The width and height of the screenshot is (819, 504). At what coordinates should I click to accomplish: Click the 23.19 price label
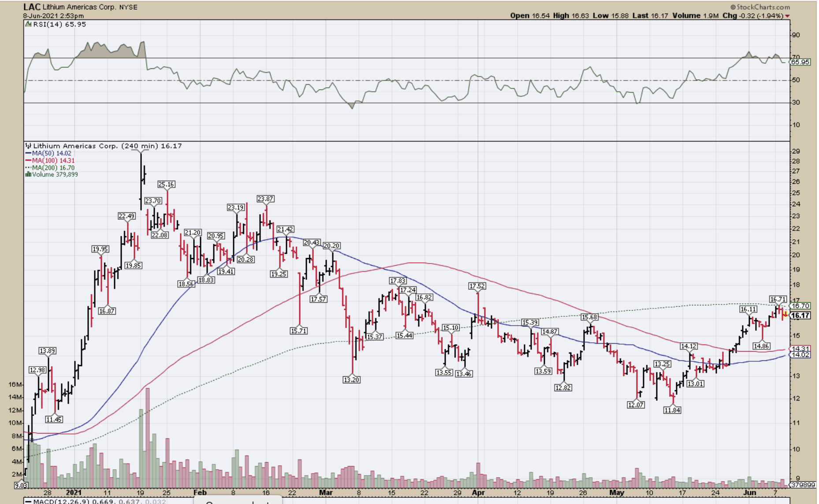tap(236, 207)
